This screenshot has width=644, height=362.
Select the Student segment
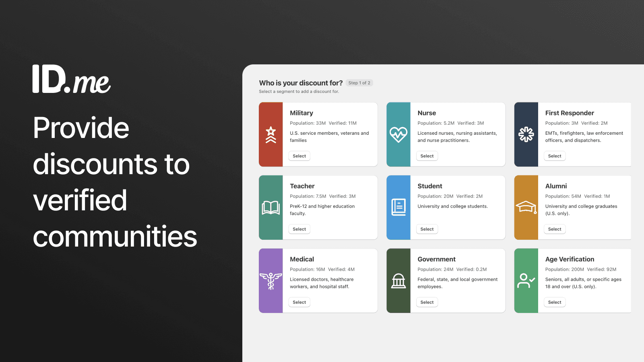pos(427,229)
